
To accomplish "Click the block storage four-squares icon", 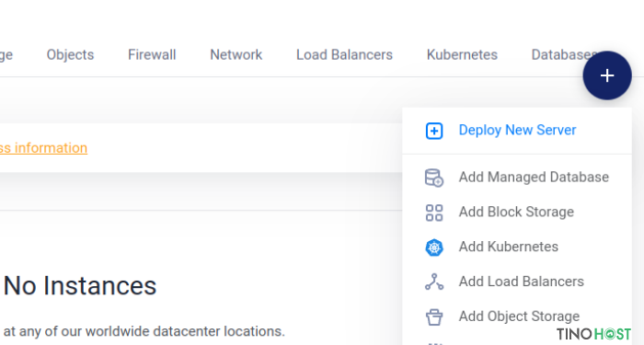I will pyautogui.click(x=434, y=213).
